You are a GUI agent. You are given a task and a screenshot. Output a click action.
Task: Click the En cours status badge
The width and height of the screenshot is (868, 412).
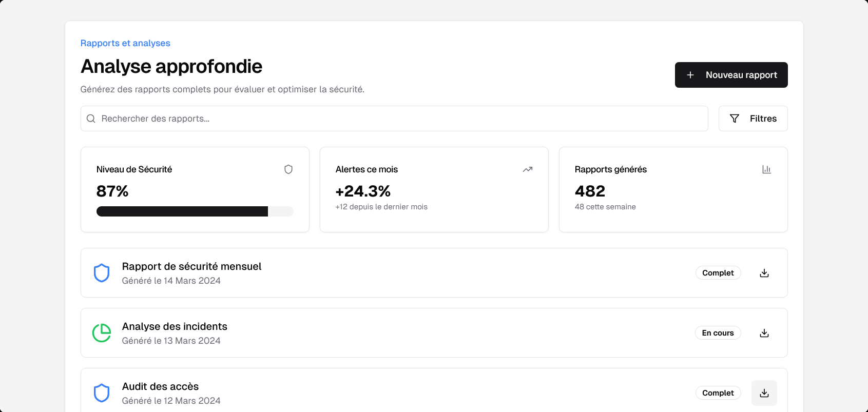pyautogui.click(x=718, y=333)
